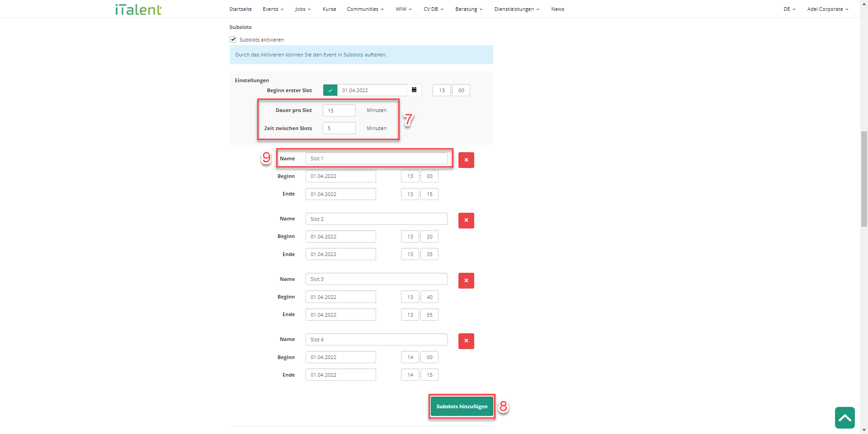Click Slot 3 Beginn minute field showing 40
The image size is (868, 434).
(x=429, y=297)
